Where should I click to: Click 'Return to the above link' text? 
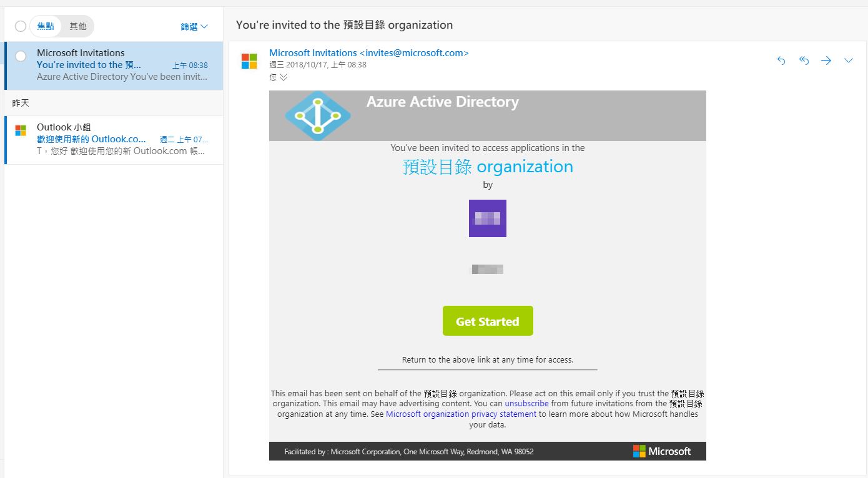click(488, 359)
